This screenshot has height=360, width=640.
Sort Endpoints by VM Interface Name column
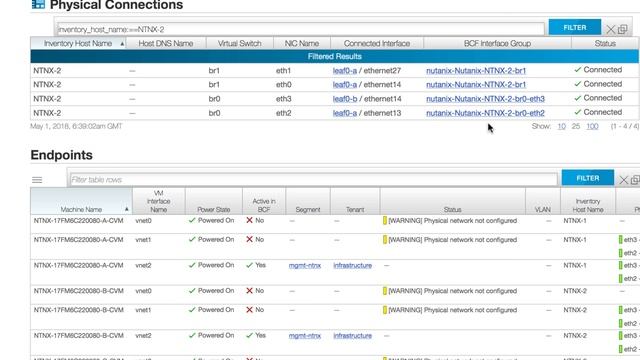158,201
